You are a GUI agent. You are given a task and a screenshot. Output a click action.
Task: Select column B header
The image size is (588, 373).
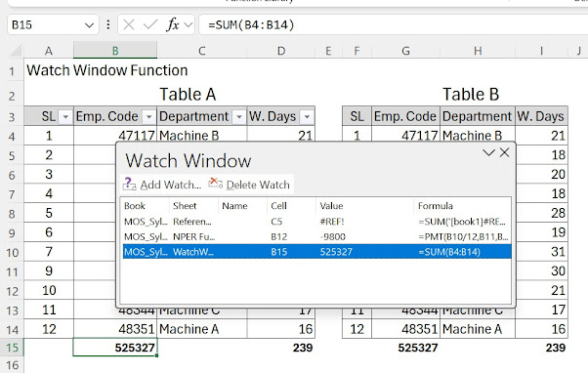coord(115,51)
